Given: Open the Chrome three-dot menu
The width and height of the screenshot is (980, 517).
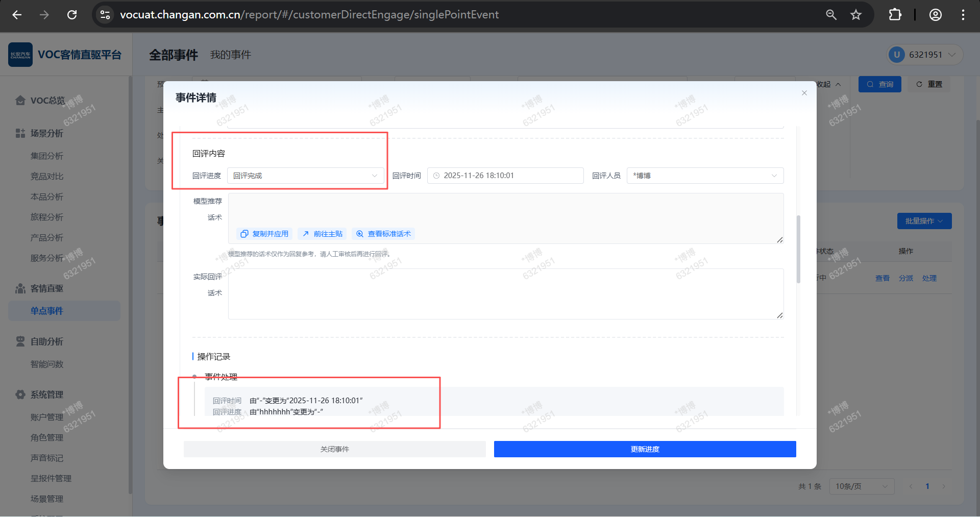Looking at the screenshot, I should 963,15.
